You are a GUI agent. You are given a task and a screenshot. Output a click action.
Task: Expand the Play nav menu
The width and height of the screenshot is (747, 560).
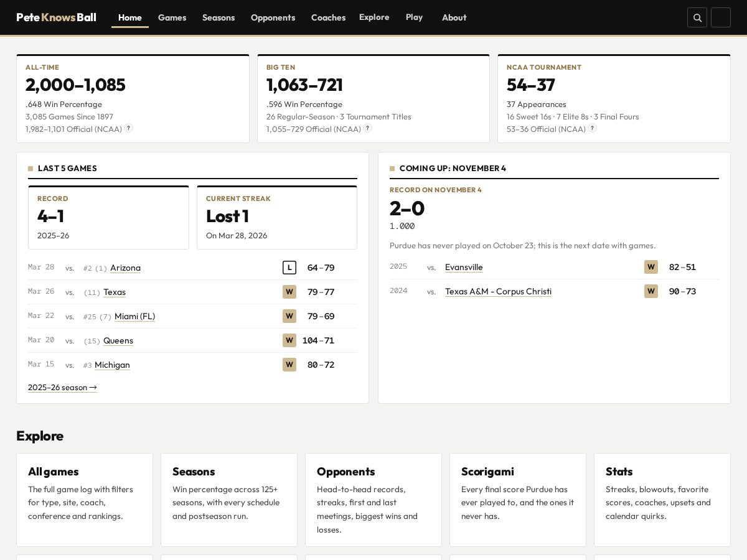tap(414, 17)
